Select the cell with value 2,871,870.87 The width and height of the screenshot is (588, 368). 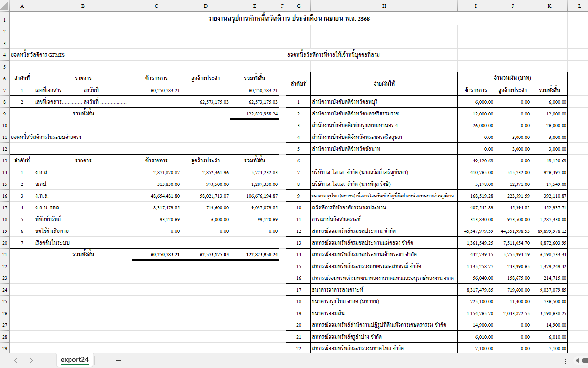[156, 172]
